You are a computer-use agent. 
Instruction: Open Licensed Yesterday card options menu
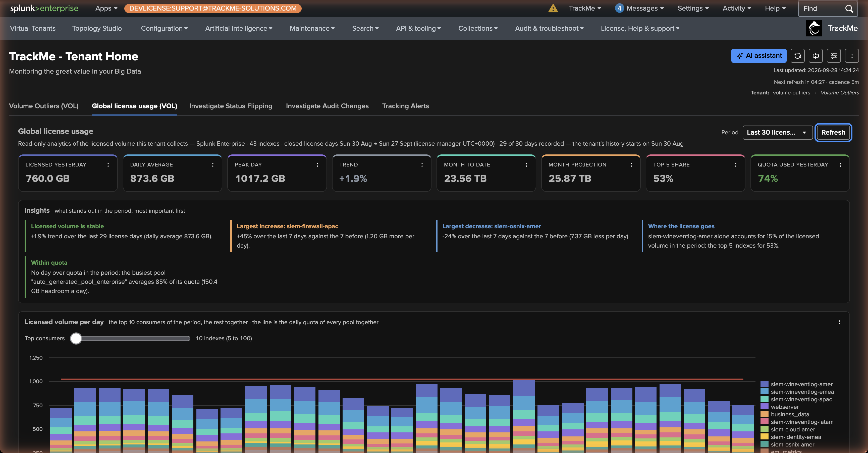(108, 165)
